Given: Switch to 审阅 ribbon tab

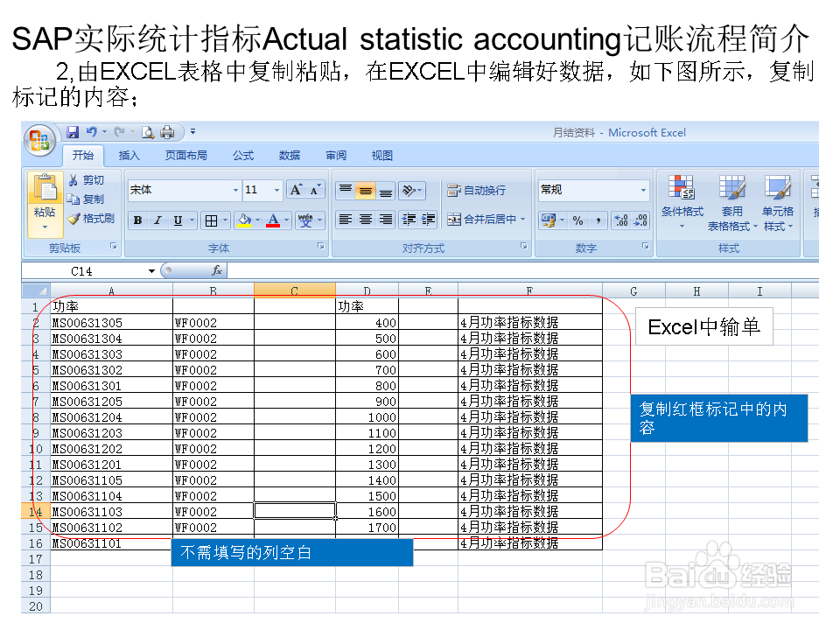Looking at the screenshot, I should pos(336,156).
